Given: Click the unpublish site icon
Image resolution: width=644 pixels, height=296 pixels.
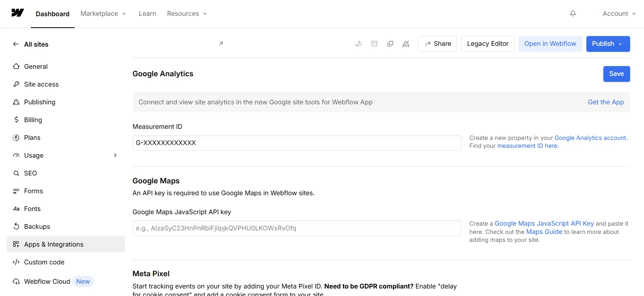Looking at the screenshot, I should pyautogui.click(x=406, y=44).
